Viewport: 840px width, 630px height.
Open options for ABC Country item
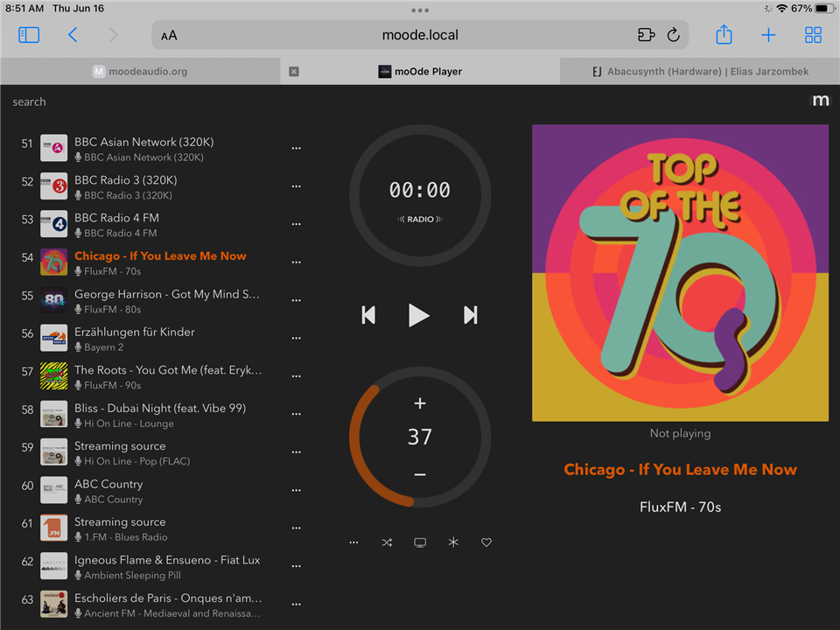pyautogui.click(x=297, y=490)
